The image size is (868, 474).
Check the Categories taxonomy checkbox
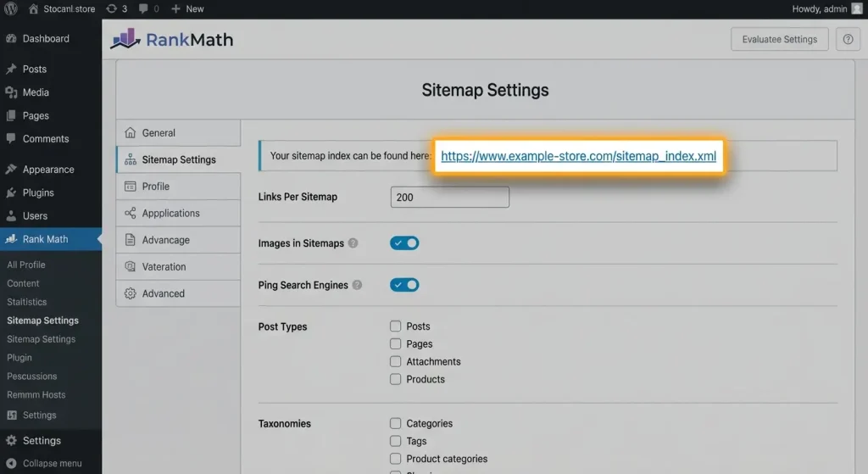click(395, 424)
